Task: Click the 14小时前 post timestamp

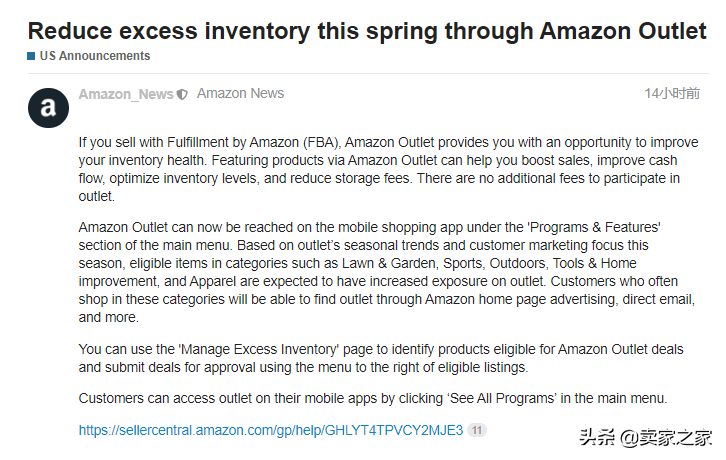Action: tap(672, 94)
